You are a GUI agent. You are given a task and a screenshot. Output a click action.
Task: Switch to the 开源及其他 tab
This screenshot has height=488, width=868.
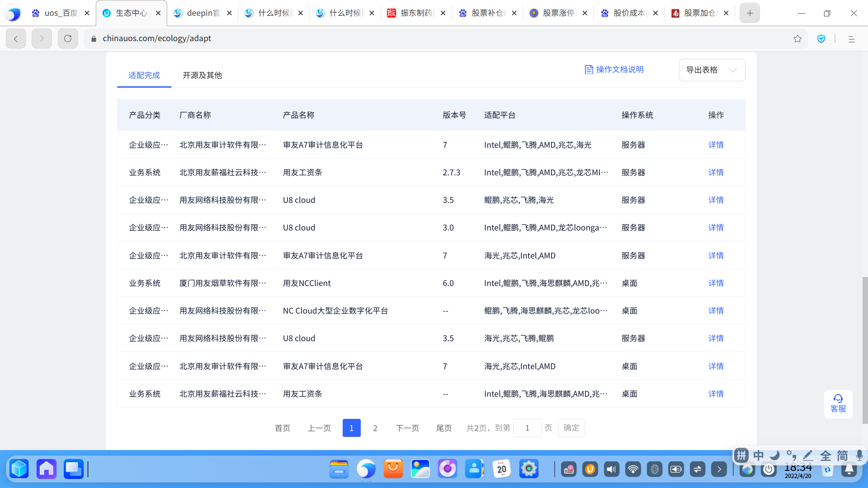click(x=202, y=75)
